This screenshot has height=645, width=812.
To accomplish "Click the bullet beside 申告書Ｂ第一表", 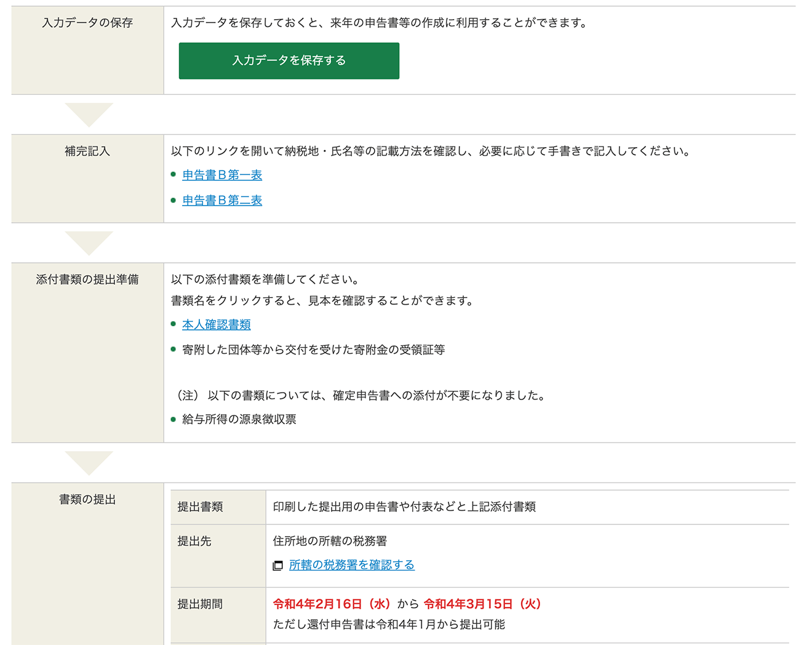I will [174, 175].
